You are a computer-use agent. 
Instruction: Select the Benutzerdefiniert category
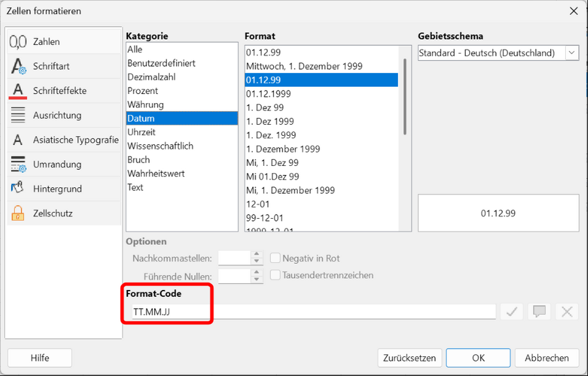[x=182, y=63]
